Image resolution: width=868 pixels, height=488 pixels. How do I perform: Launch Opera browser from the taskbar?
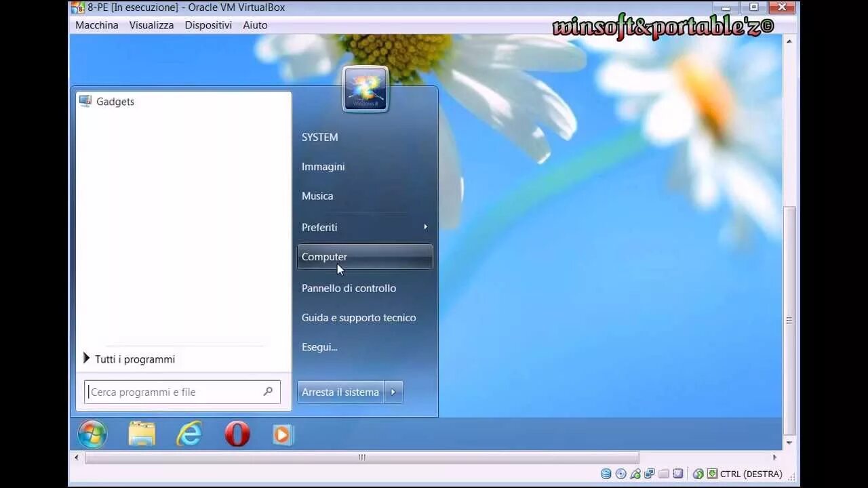pyautogui.click(x=237, y=434)
